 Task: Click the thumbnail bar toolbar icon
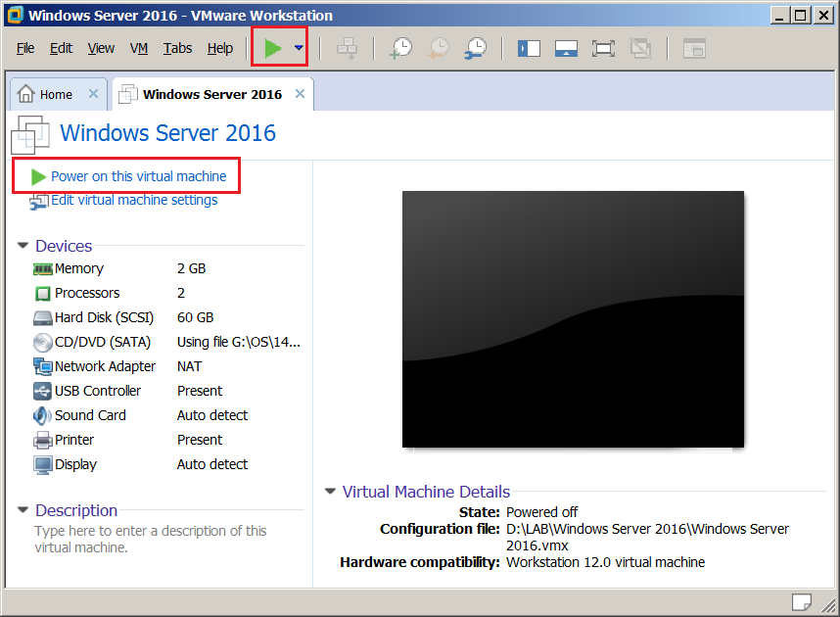[x=566, y=49]
